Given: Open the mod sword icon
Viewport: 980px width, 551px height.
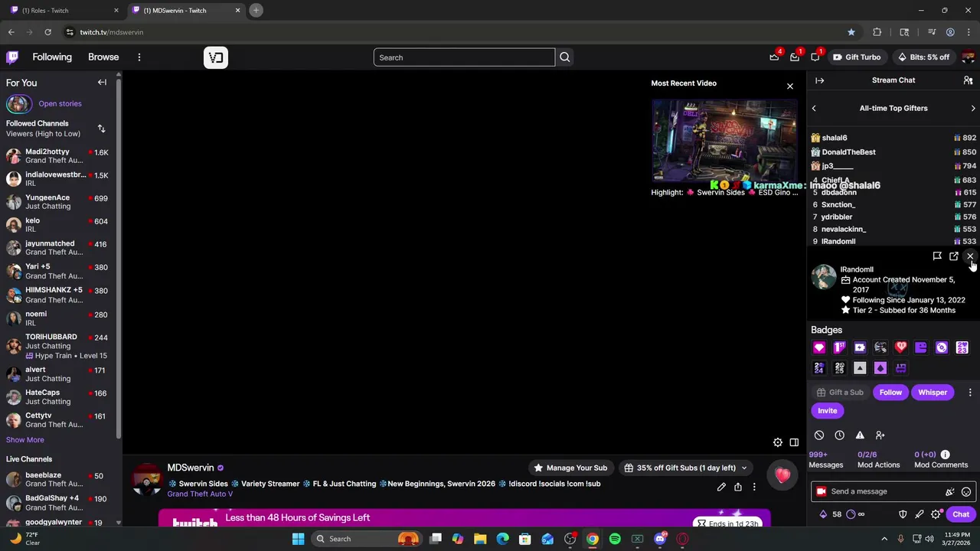Looking at the screenshot, I should coord(920,515).
